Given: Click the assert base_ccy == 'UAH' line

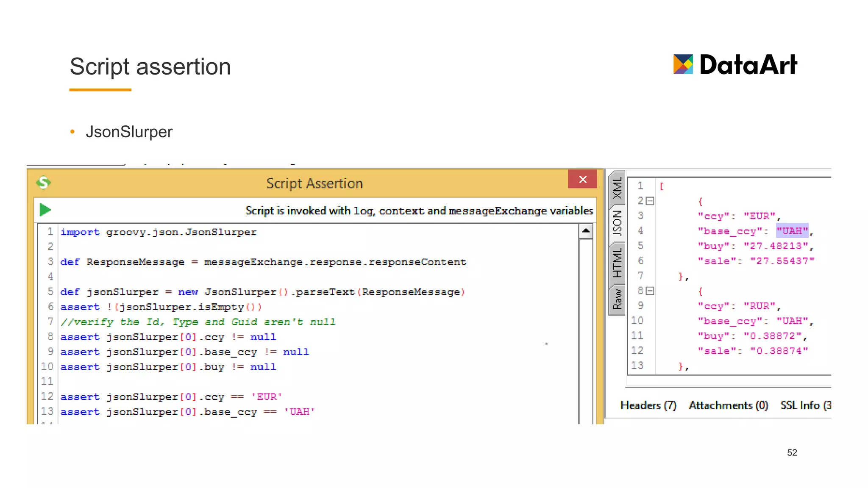Looking at the screenshot, I should click(x=188, y=412).
